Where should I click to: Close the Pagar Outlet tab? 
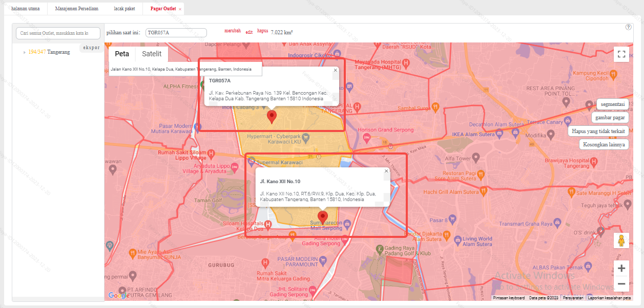point(180,9)
